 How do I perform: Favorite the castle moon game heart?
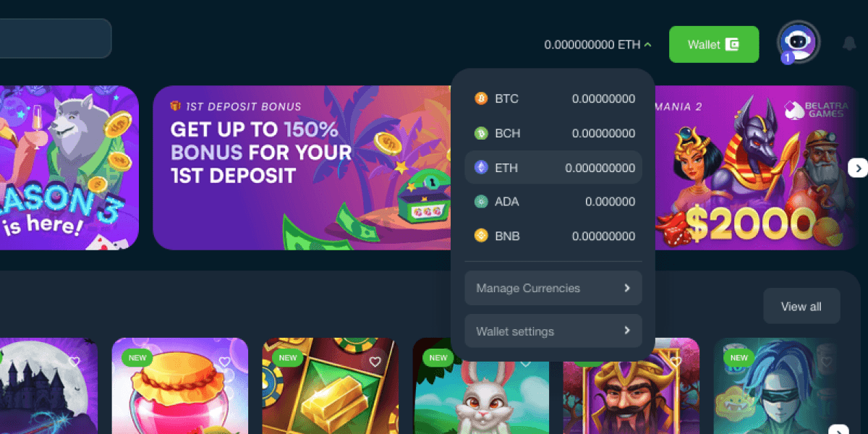74,362
